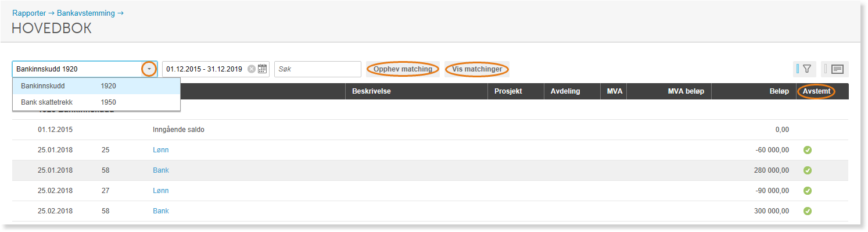Screen dimensions: 868x232
Task: Click green checkmark on the 300 000,00 row
Action: (807, 211)
